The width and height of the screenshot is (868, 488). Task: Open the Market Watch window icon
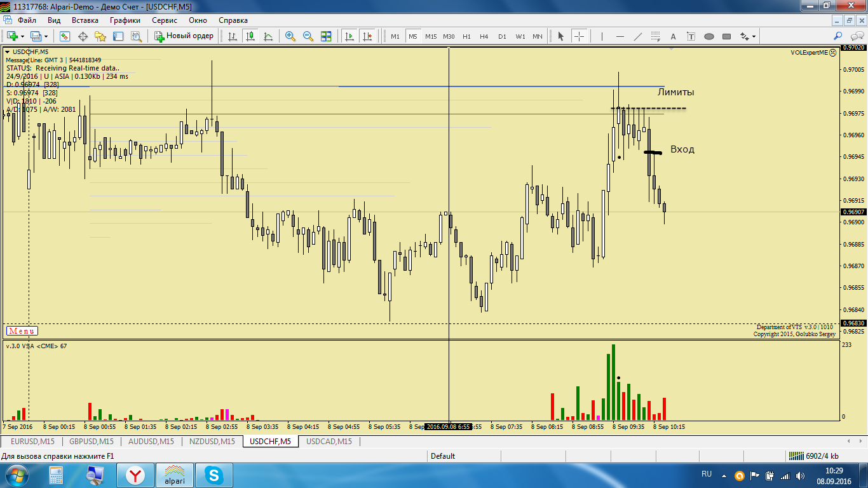[x=65, y=36]
